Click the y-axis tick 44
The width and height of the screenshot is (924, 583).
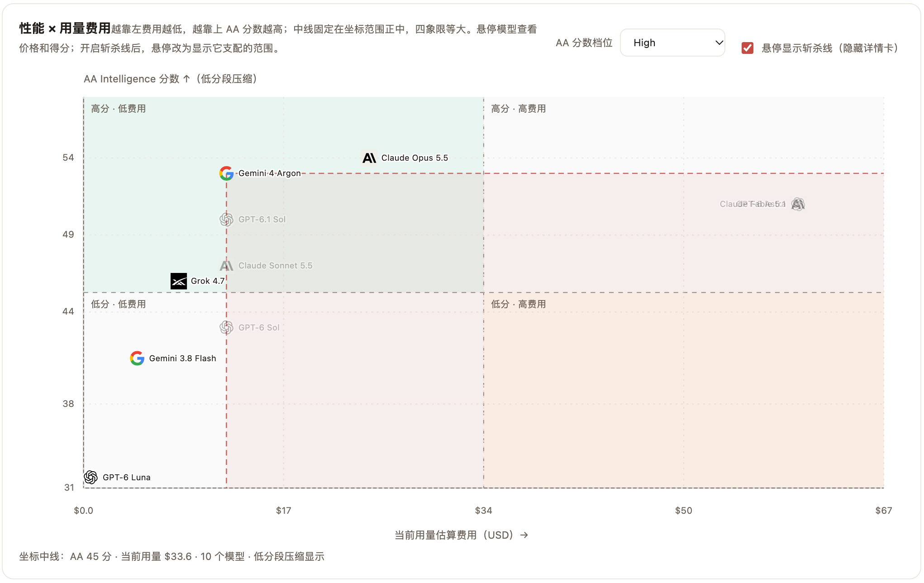(x=68, y=311)
